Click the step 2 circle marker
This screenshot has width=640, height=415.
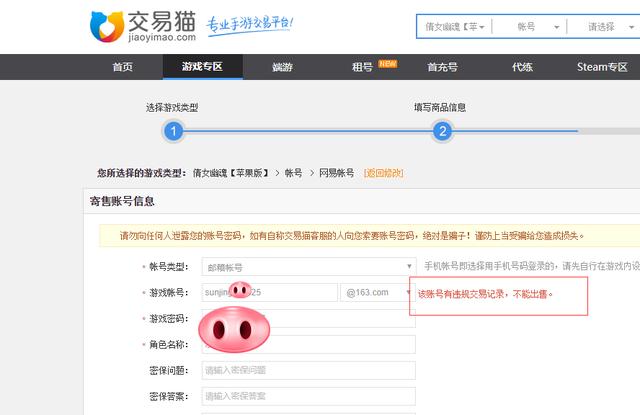pos(442,131)
